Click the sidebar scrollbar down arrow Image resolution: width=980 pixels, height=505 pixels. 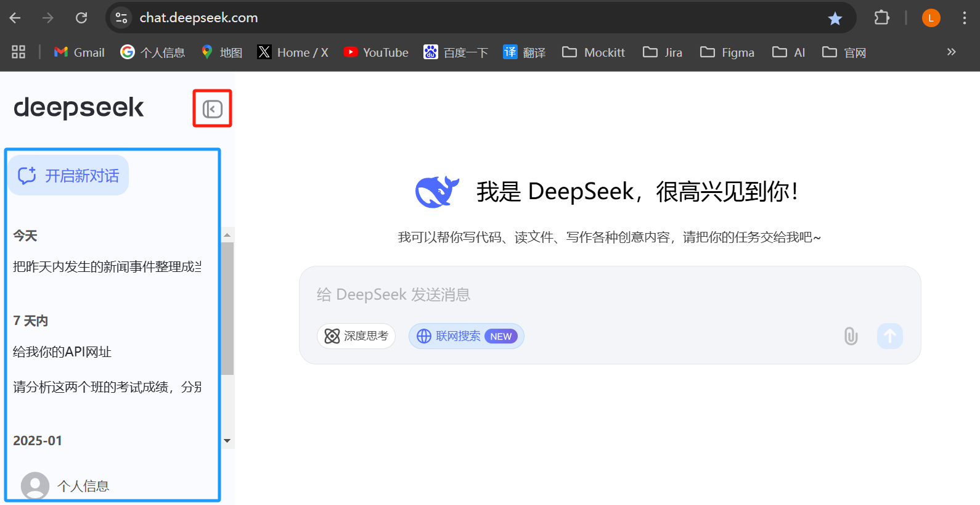[x=227, y=441]
